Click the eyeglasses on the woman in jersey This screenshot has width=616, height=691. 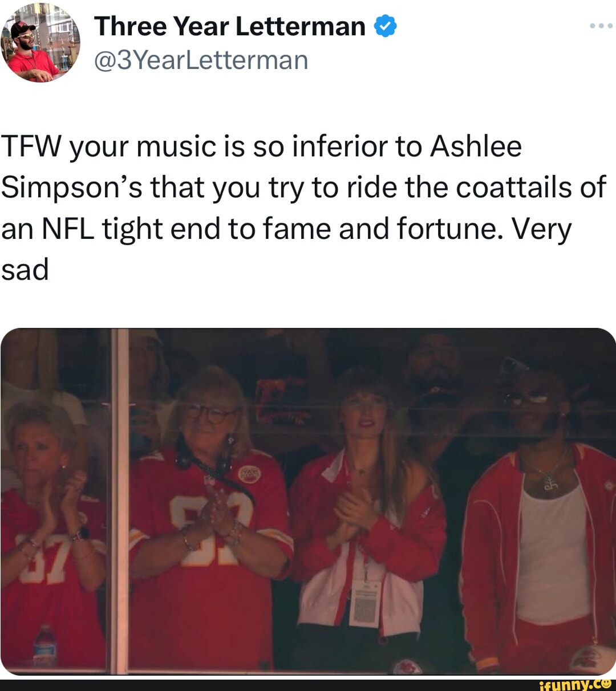[212, 414]
